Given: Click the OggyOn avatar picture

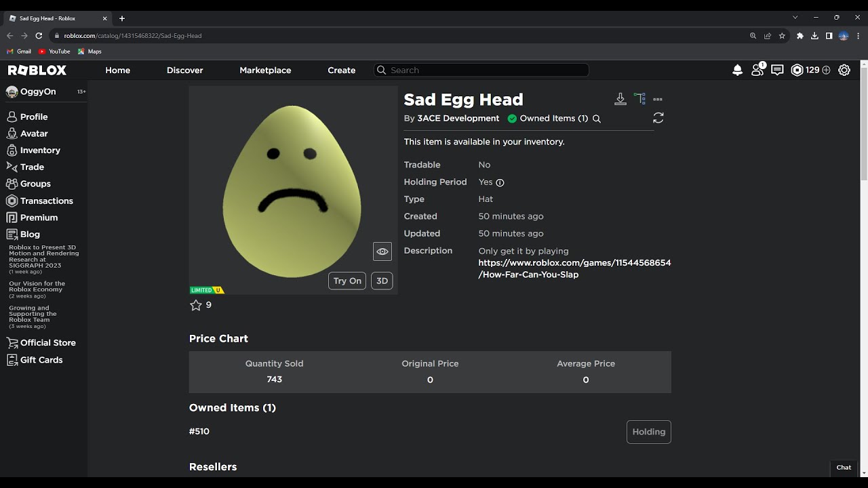Looking at the screenshot, I should click(12, 91).
